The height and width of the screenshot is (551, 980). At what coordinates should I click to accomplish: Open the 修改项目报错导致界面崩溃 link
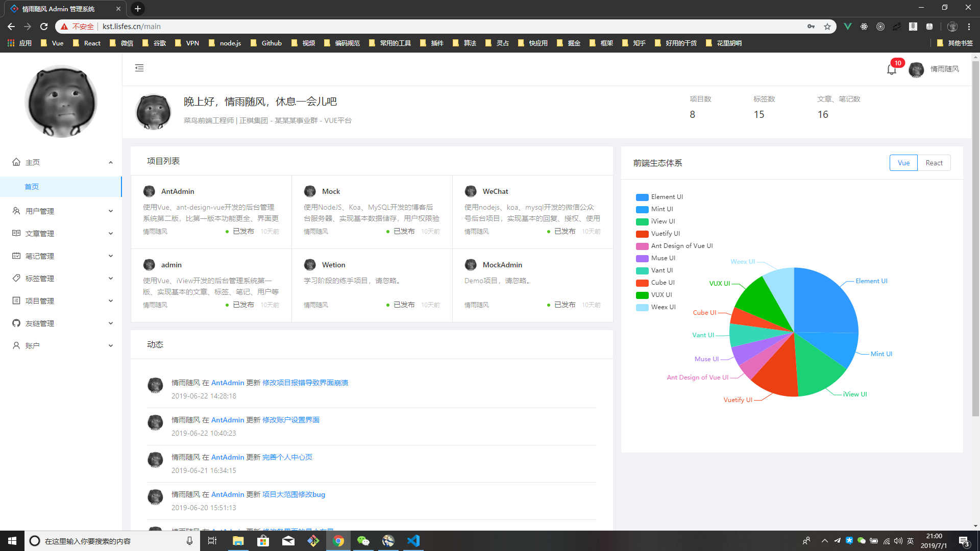tap(305, 383)
